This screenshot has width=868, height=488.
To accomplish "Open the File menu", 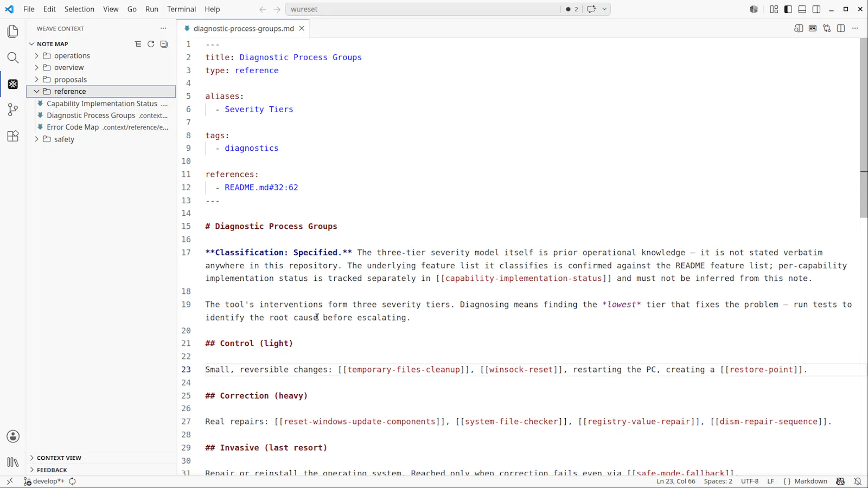I will click(29, 9).
